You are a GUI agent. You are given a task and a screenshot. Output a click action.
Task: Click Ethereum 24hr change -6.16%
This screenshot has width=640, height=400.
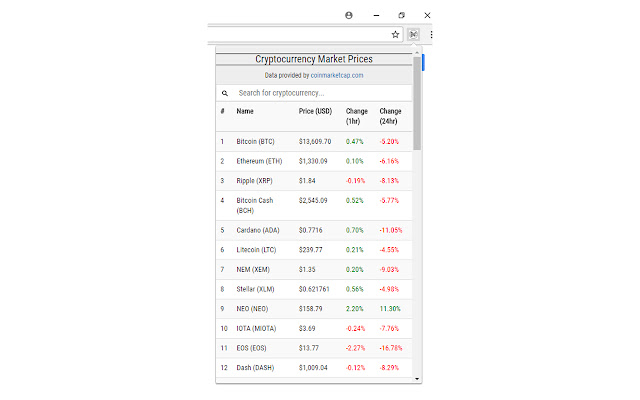click(389, 161)
